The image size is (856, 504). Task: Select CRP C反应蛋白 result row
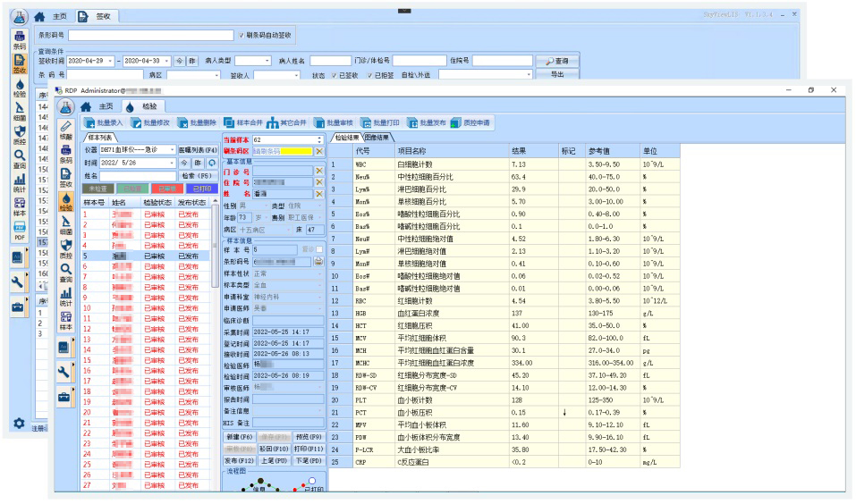504,462
